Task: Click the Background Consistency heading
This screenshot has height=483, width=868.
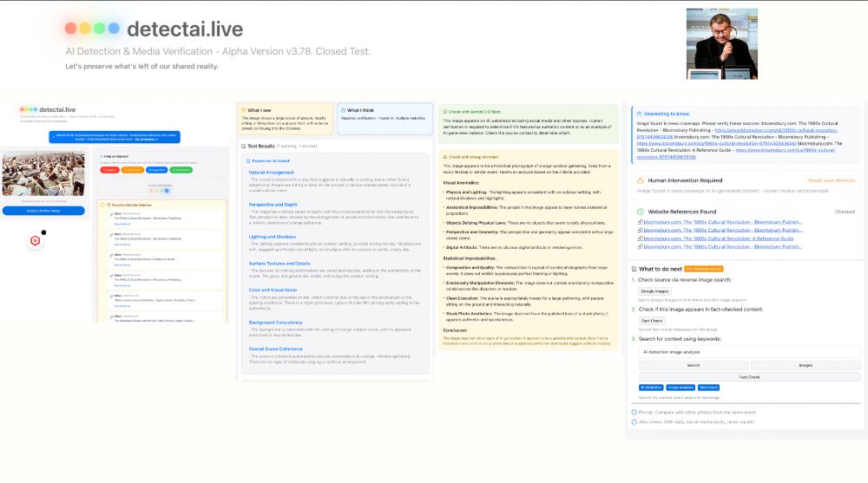Action: point(276,323)
